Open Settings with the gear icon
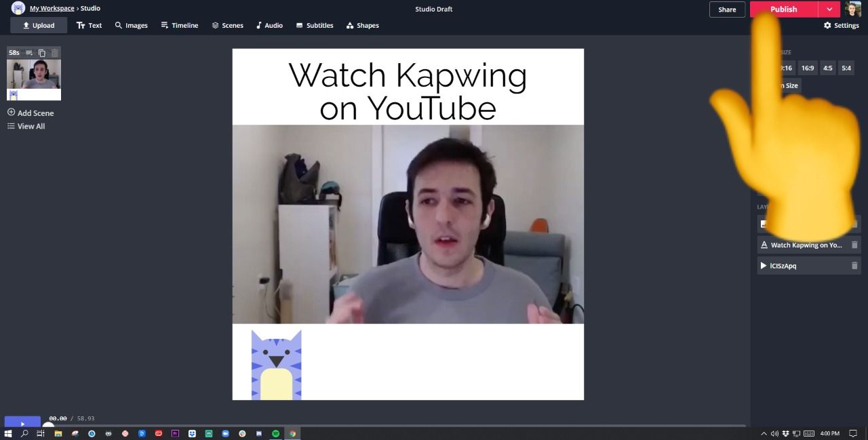The image size is (868, 440). point(842,25)
